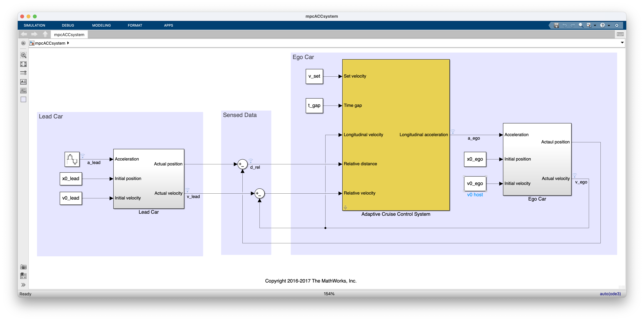Screen dimensions: 644x321
Task: Click the Save icon in quick access toolbar
Action: (556, 25)
